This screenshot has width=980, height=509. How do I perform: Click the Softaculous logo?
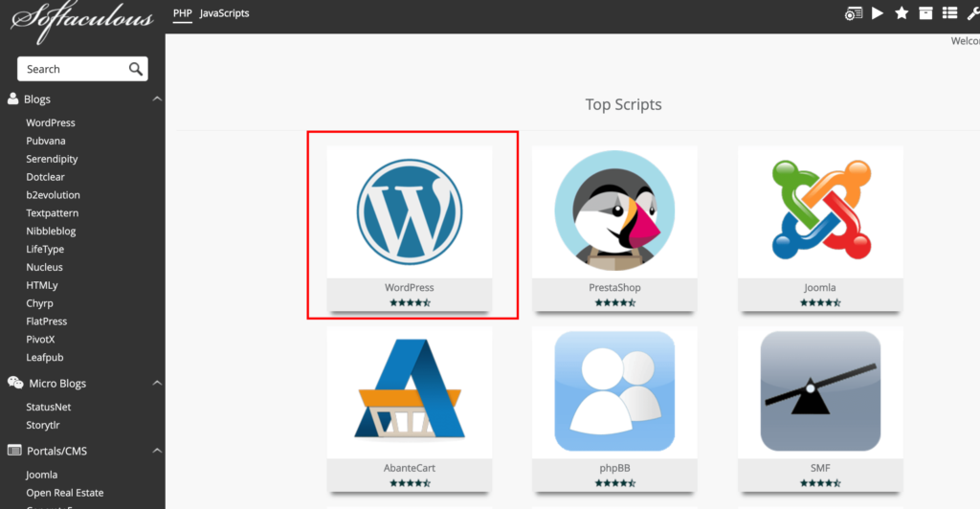coord(82,22)
